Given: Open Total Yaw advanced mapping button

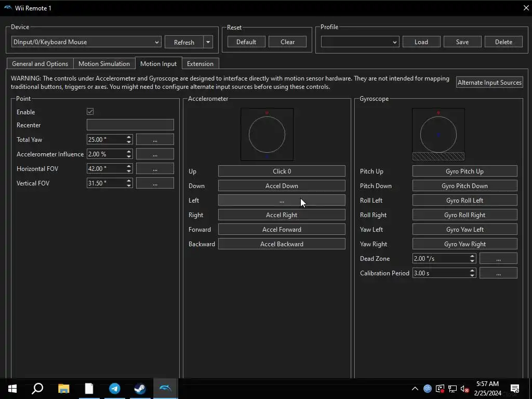Looking at the screenshot, I should pos(155,139).
